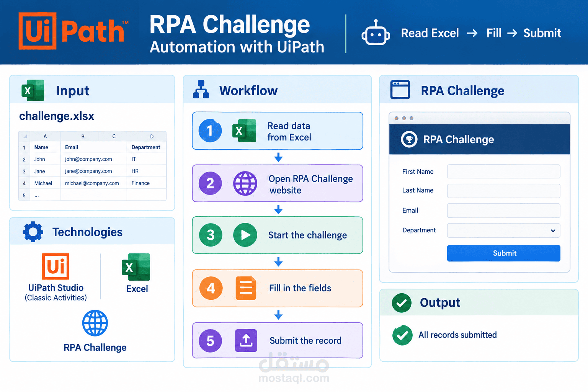Click the Excel icon in the Read data step

(x=244, y=131)
